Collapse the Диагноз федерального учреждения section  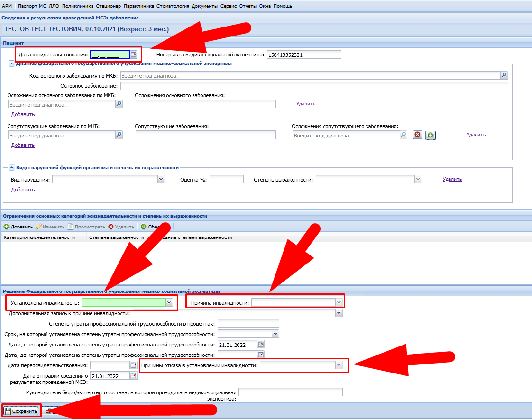[11, 64]
